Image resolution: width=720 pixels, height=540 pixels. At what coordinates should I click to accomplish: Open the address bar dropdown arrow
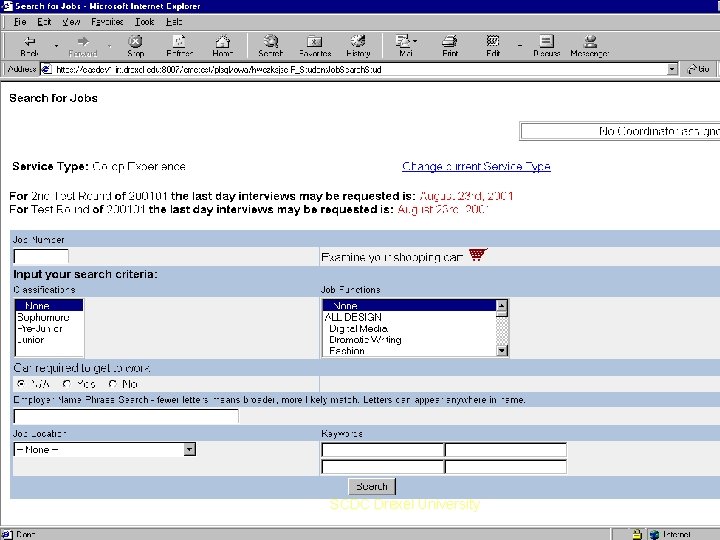click(x=672, y=69)
